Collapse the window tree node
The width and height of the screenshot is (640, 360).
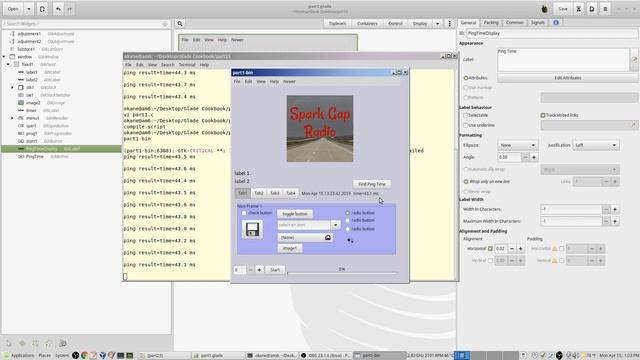4,57
